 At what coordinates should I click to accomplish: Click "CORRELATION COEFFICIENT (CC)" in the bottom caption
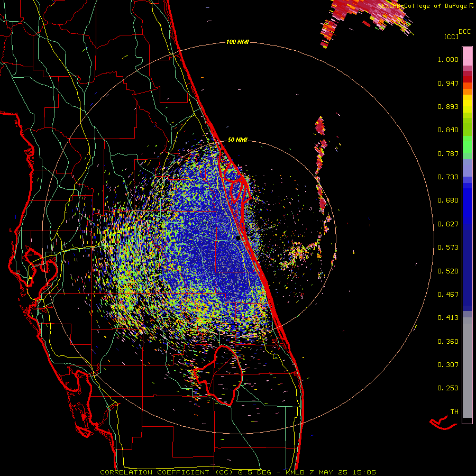tap(167, 472)
